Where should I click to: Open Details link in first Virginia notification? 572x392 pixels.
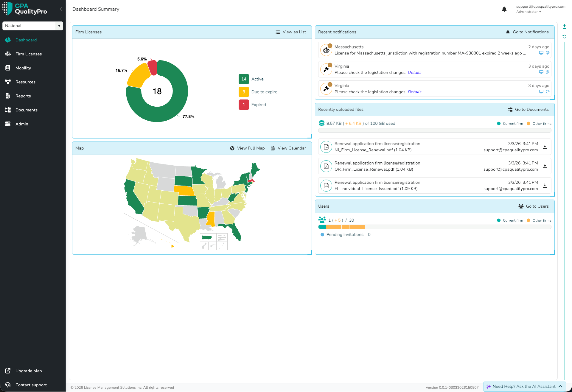[x=414, y=73]
